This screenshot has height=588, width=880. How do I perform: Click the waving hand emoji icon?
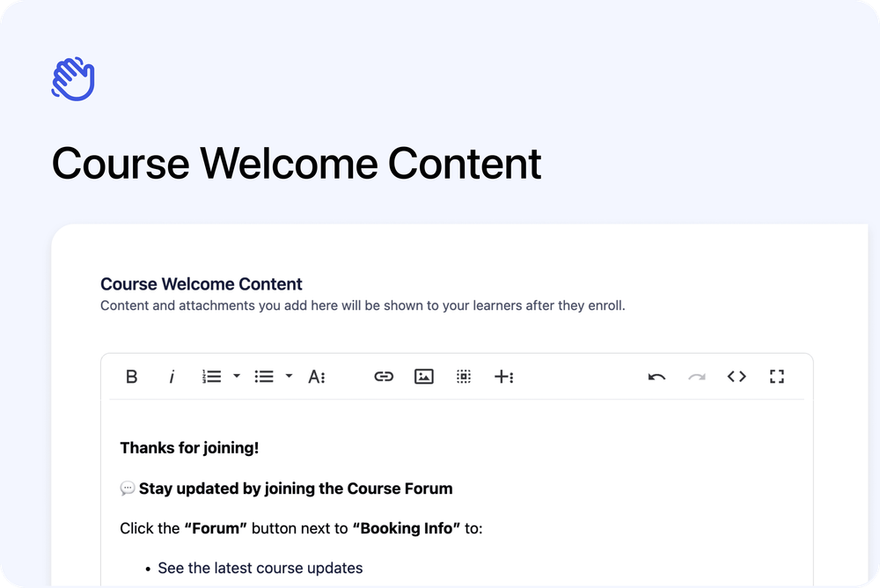(x=73, y=78)
